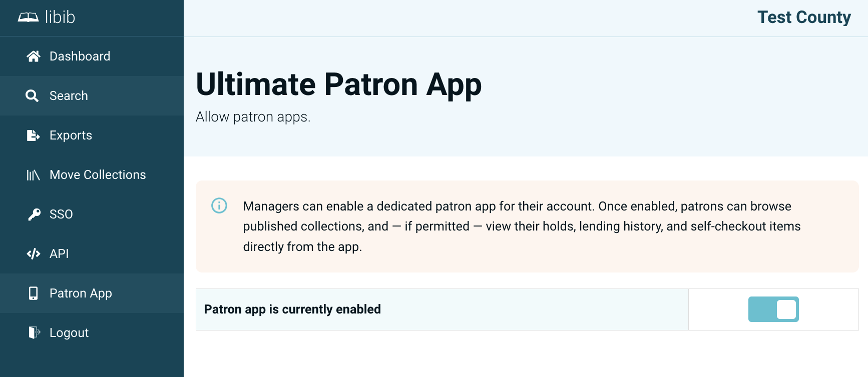Click the Exports file-arrow icon

point(33,135)
